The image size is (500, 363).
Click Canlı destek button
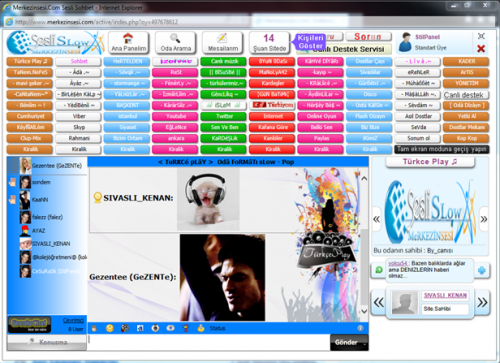tap(466, 95)
